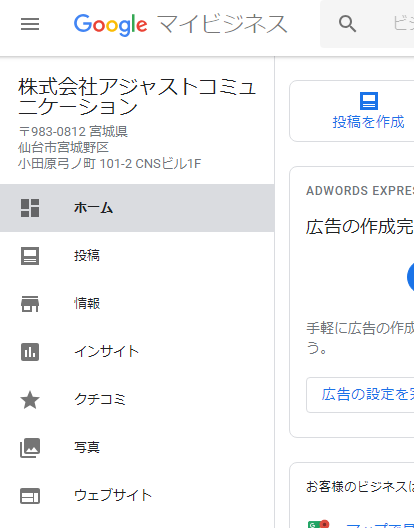This screenshot has height=528, width=414.
Task: Click the お客様のビジネス card text
Action: click(x=360, y=487)
